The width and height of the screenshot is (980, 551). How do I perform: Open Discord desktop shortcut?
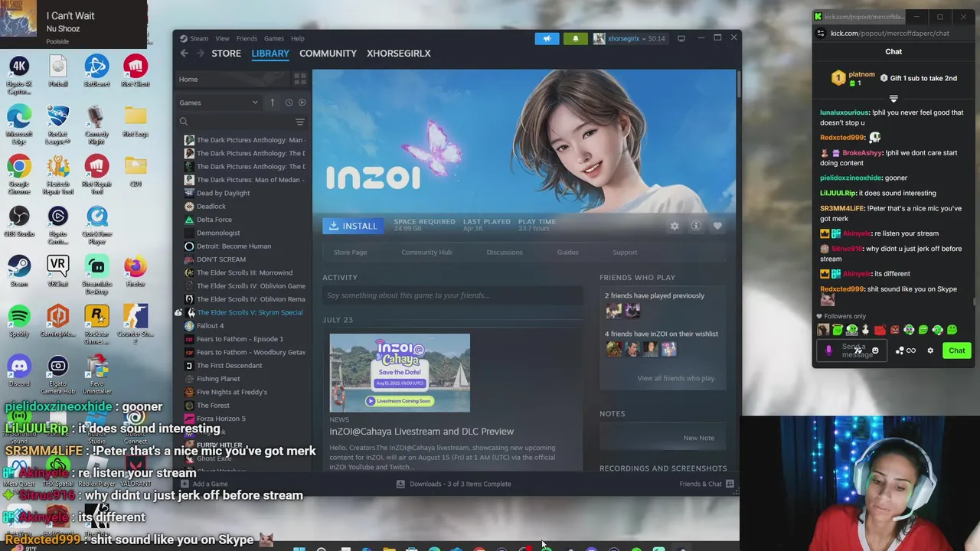click(x=19, y=370)
